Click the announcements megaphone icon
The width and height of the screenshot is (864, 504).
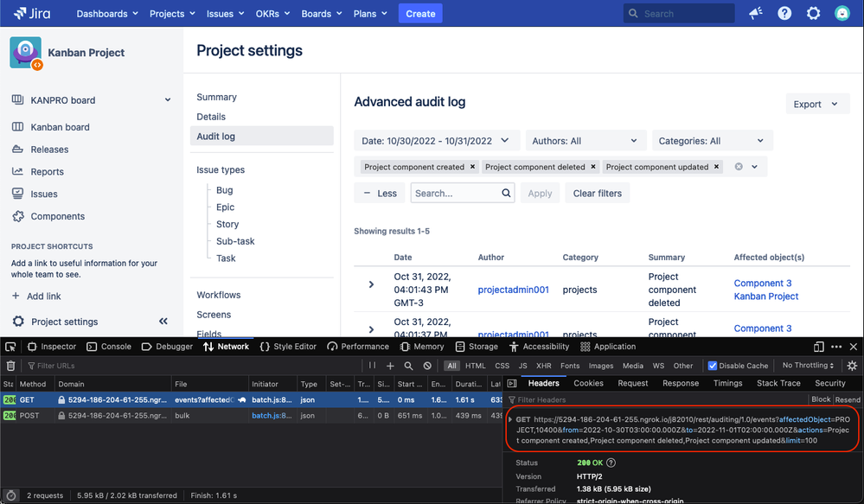[755, 12]
